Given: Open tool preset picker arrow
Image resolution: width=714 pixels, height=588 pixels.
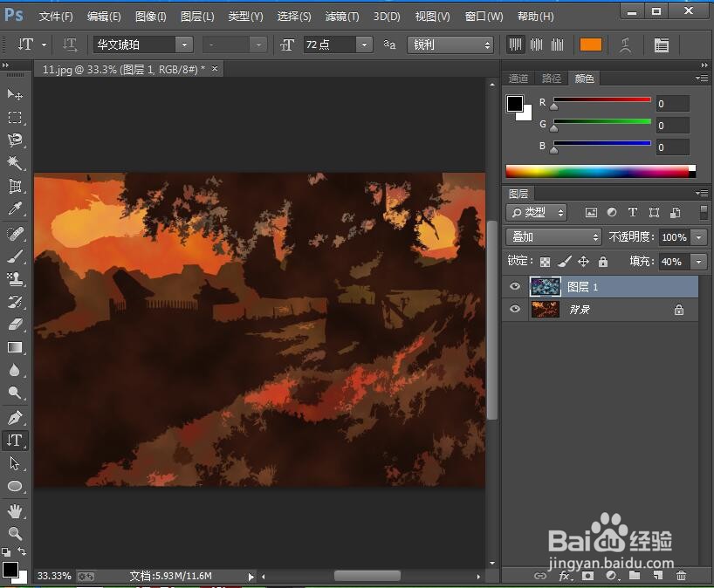Looking at the screenshot, I should click(45, 44).
